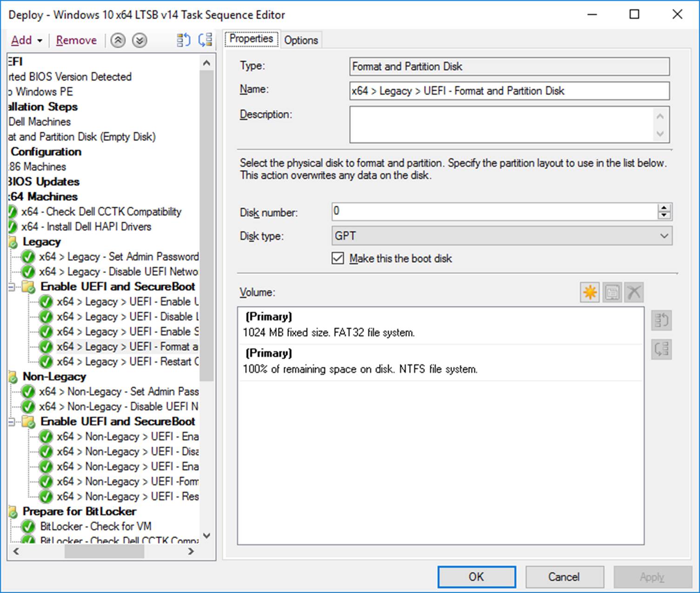This screenshot has height=593, width=700.
Task: Click the Name input field
Action: (x=509, y=91)
